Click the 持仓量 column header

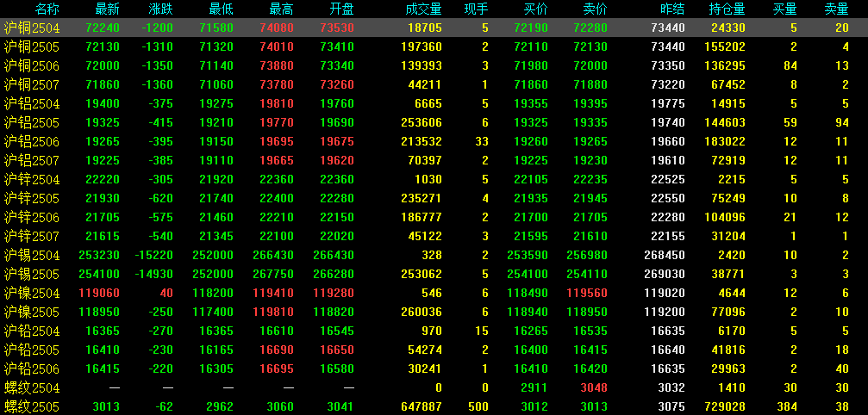pyautogui.click(x=727, y=9)
